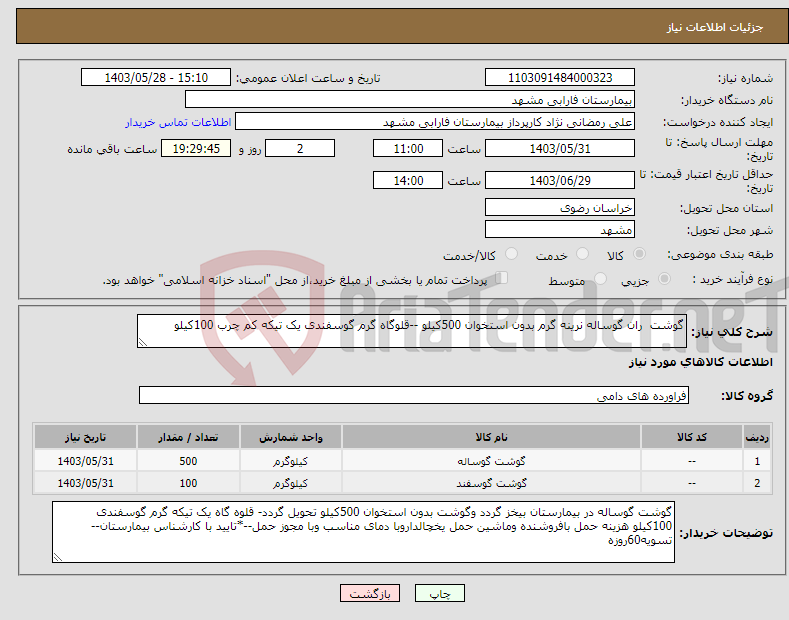Click unit کیلوگرم in گوشت گوساله row
This screenshot has width=789, height=620.
pos(291,461)
